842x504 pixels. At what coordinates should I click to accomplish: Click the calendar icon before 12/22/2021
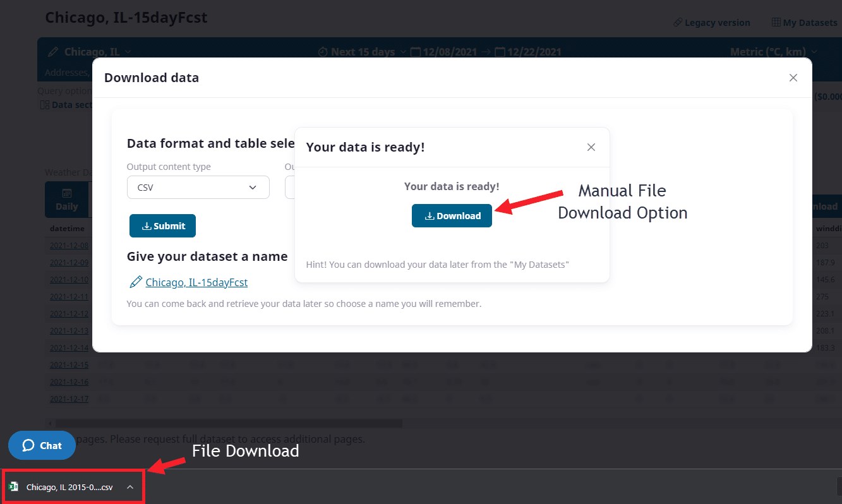tap(498, 52)
